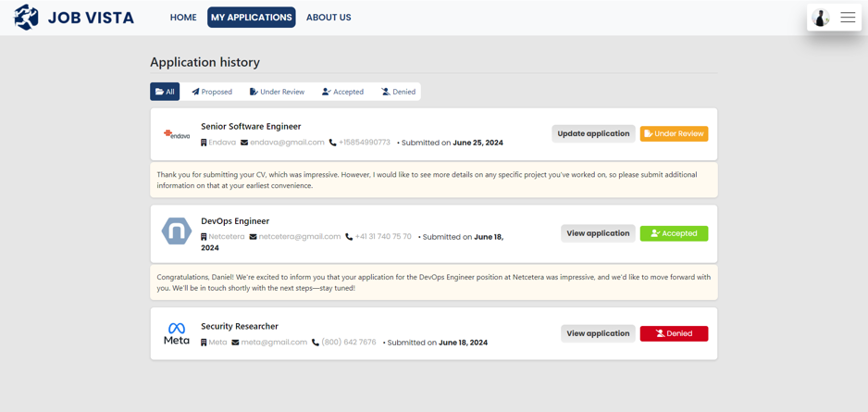Go to the Home page
This screenshot has height=412, width=868.
click(183, 18)
